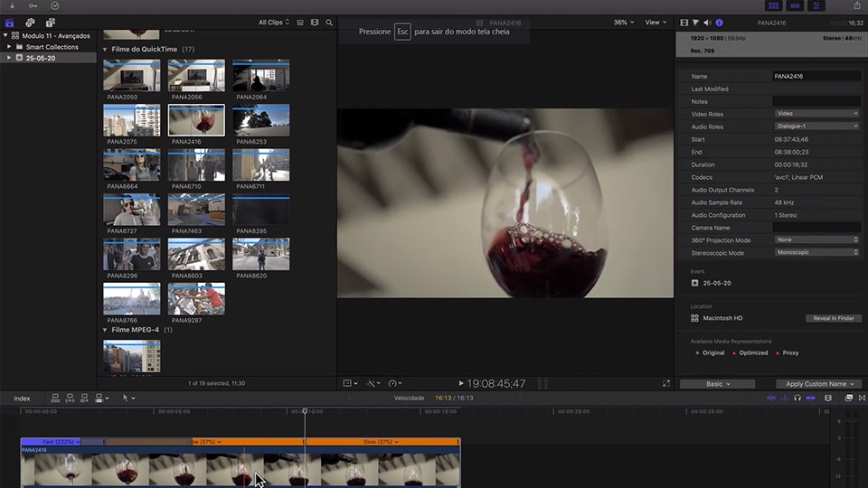Expand the Smart Collections folder
This screenshot has height=488, width=868.
(9, 47)
